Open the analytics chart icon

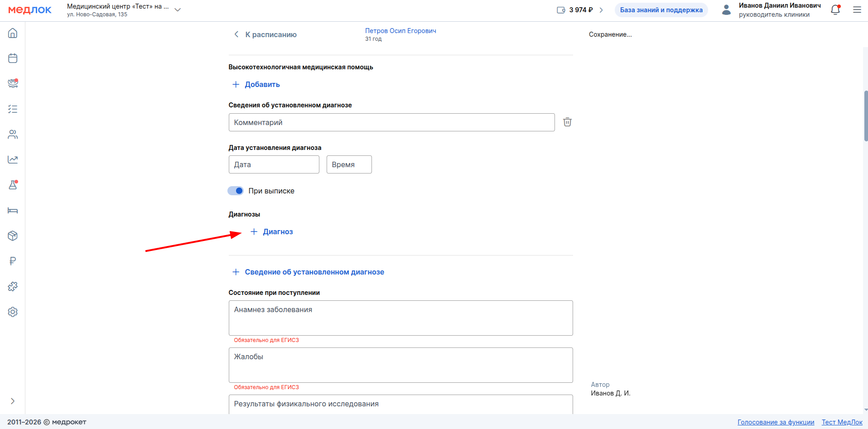pyautogui.click(x=13, y=160)
